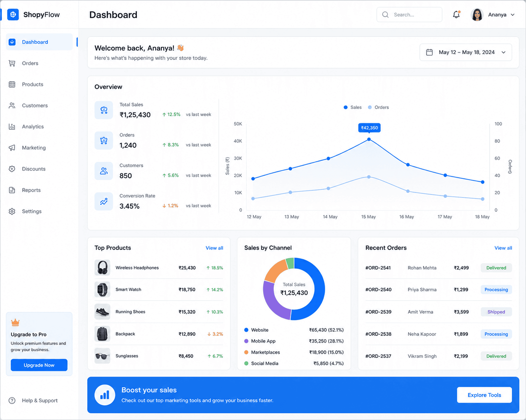Click the bar chart icon in Boost banner
Screen dimensions: 526x420
[105, 395]
